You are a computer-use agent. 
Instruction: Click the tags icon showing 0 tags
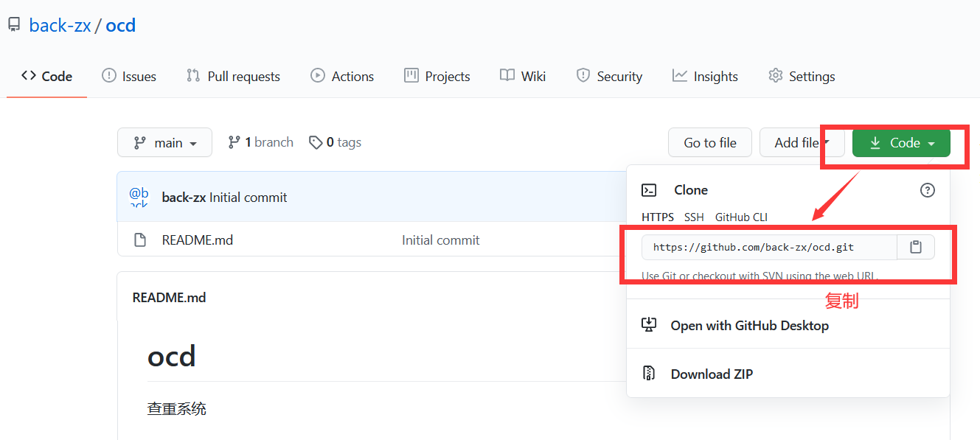coord(316,142)
